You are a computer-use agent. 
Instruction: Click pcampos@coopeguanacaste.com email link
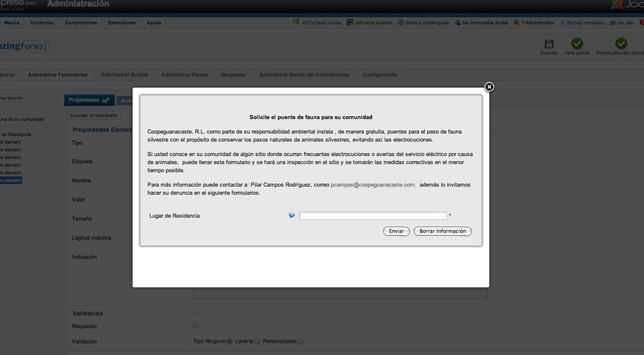coord(373,185)
